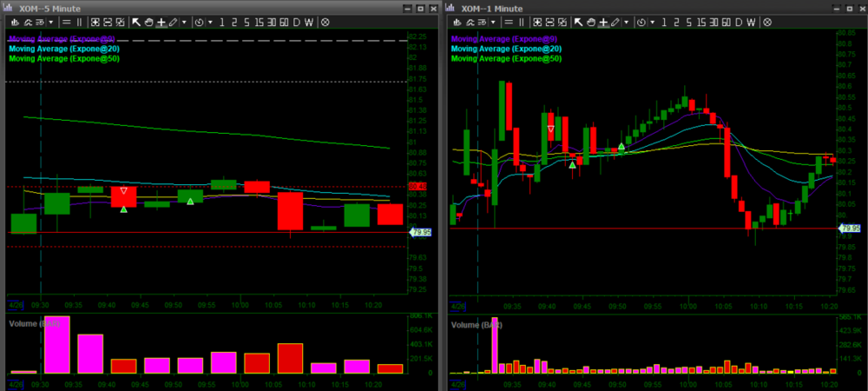Click the four-pane layout icon in 1 Minute toolbar
The image size is (868, 391).
click(538, 22)
